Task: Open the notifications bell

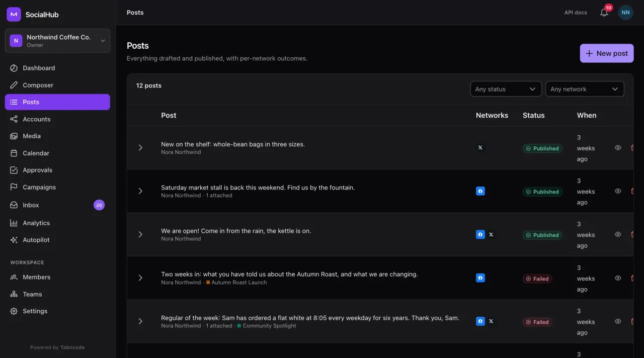Action: [604, 13]
